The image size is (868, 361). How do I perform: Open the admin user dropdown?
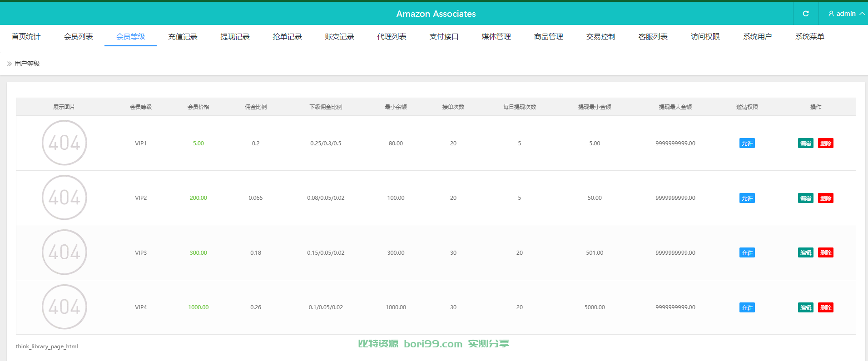(846, 14)
